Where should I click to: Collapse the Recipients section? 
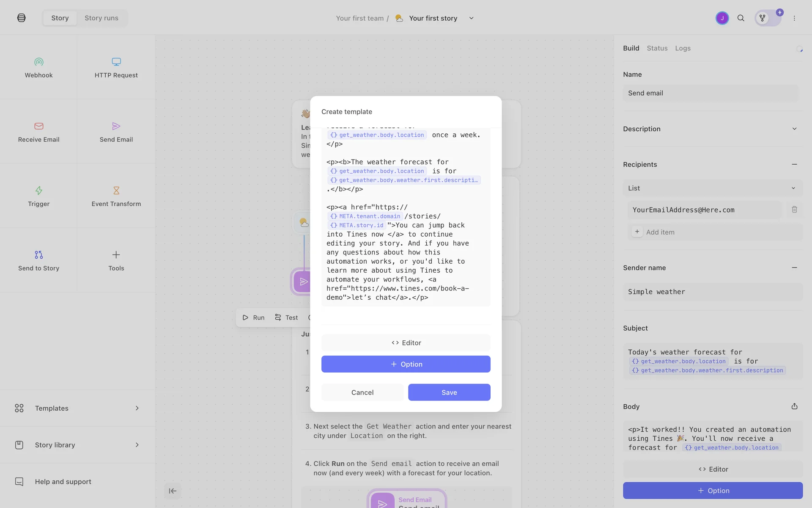[x=794, y=164]
